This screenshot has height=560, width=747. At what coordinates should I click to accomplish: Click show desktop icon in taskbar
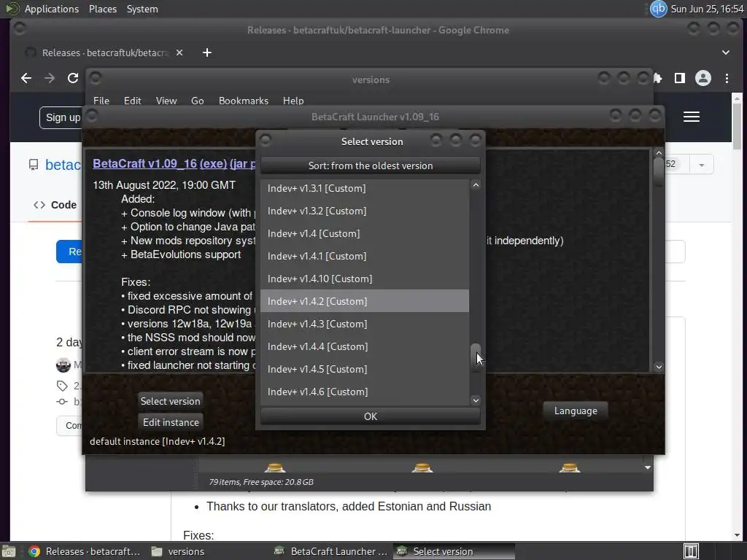pyautogui.click(x=9, y=551)
